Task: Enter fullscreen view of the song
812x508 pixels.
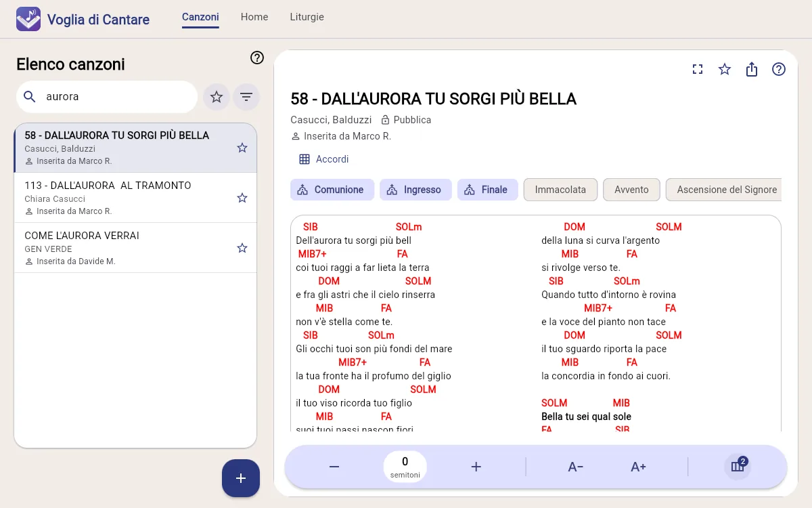Action: [x=698, y=69]
